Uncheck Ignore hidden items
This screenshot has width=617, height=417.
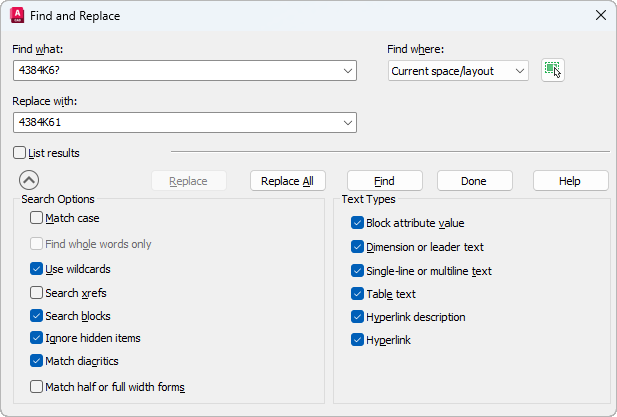pos(37,338)
